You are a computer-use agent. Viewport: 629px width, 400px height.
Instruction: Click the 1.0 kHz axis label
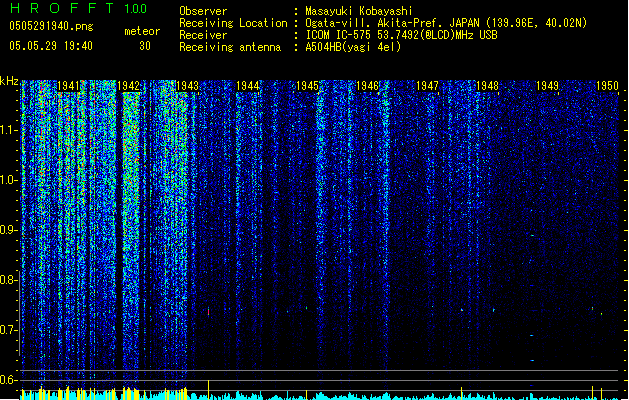8,180
